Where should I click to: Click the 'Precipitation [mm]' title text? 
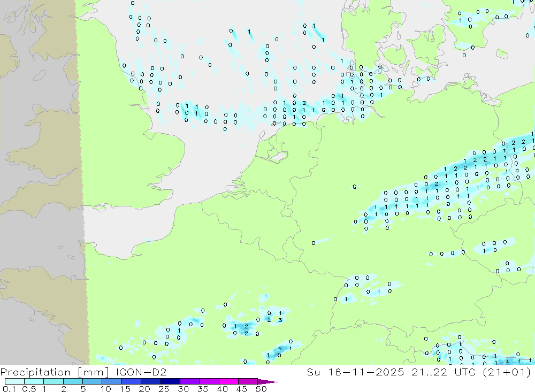(x=55, y=372)
